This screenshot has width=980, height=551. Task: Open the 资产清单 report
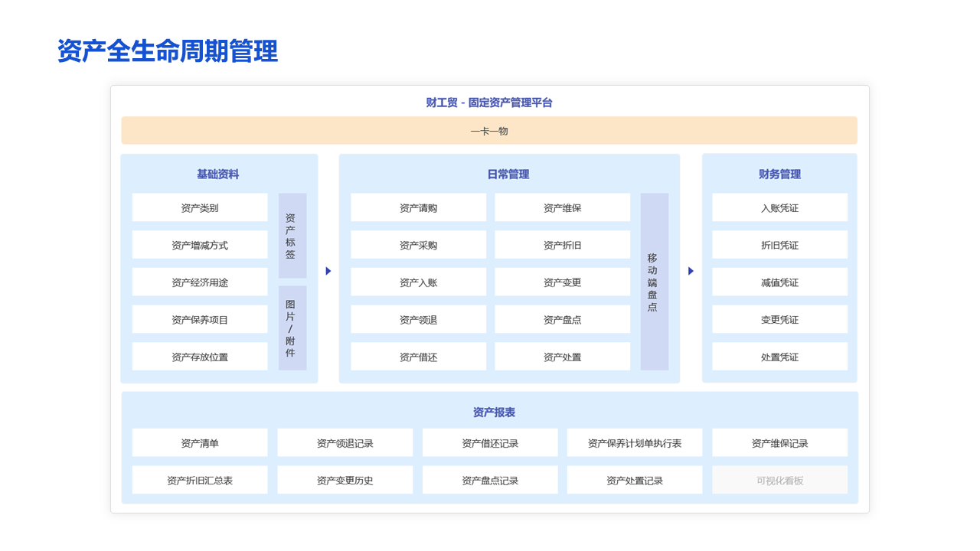(x=200, y=443)
